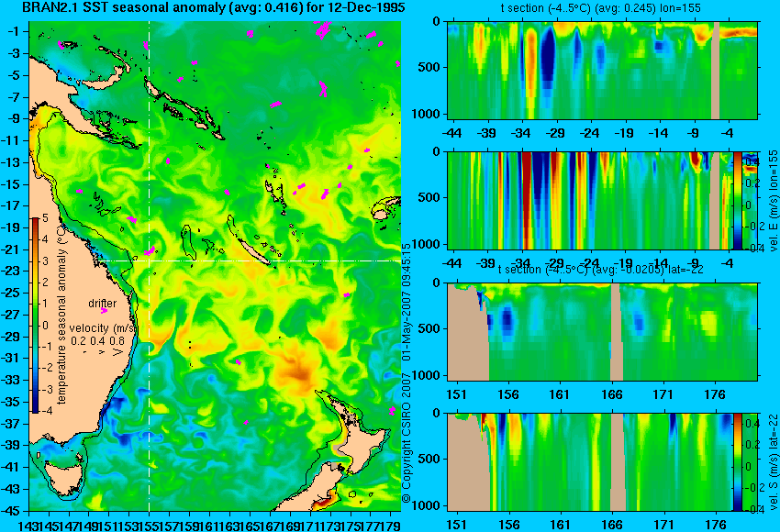Click the vel. E (m/s) colorbar
Viewport: 780px width, 532px height.
coord(737,200)
